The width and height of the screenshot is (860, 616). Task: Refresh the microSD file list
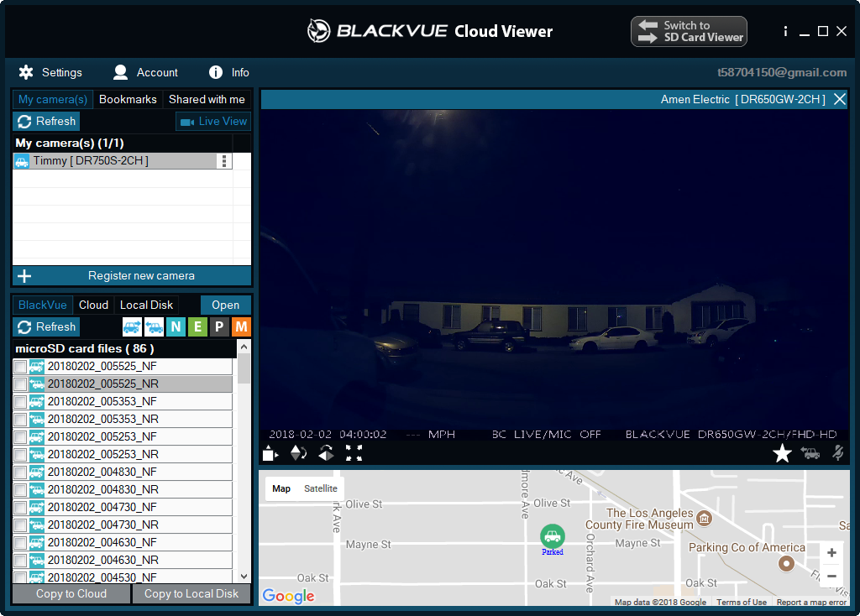(47, 326)
